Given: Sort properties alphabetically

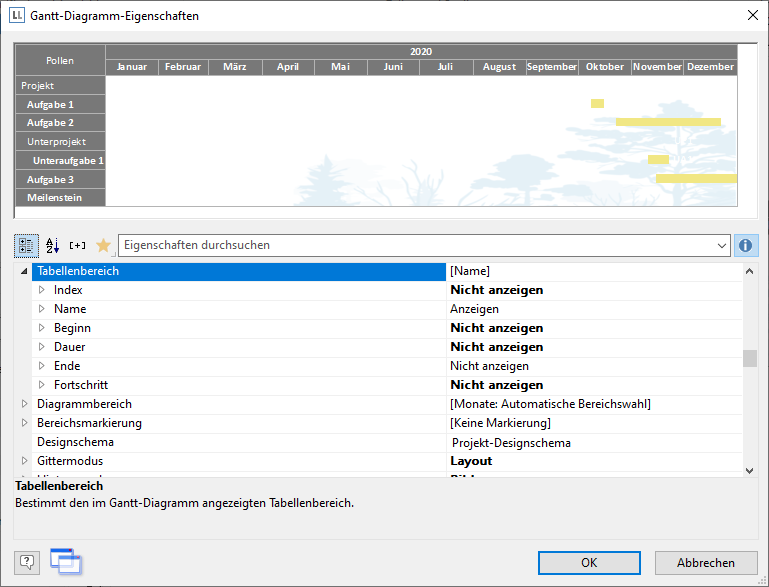Looking at the screenshot, I should [53, 245].
